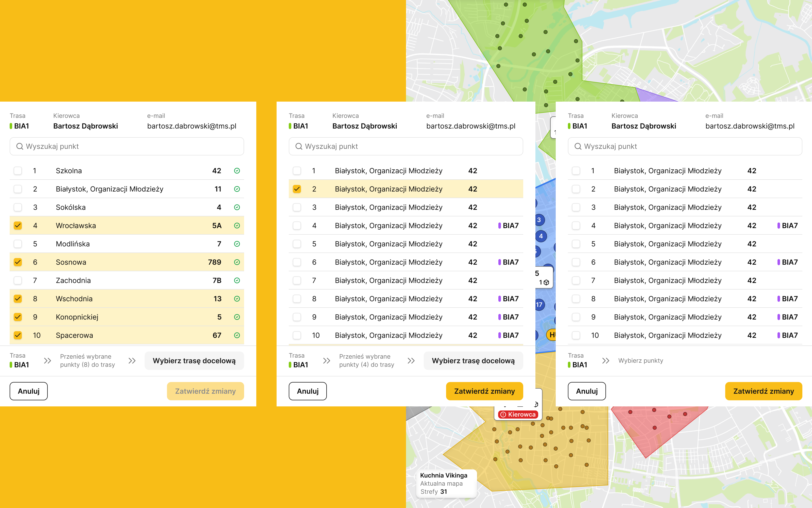Click the red Kierowca warning badge on map
The width and height of the screenshot is (812, 508).
(x=518, y=415)
